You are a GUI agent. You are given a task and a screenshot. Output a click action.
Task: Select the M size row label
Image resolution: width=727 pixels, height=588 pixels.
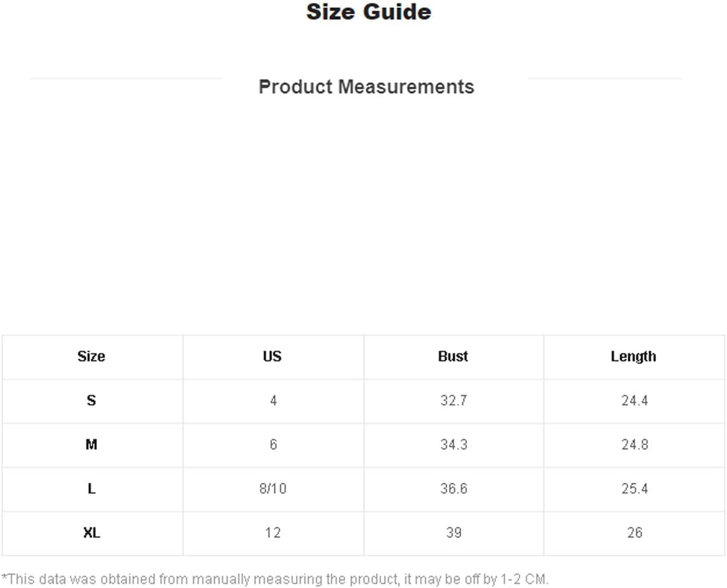click(91, 444)
